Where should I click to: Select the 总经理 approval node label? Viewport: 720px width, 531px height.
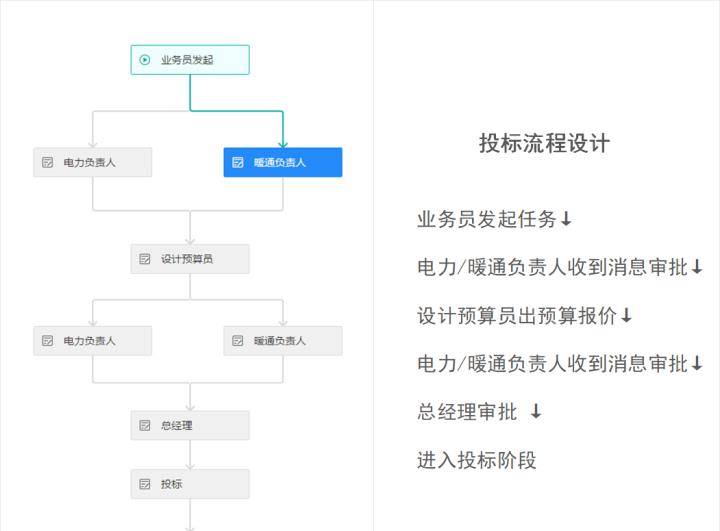pos(177,425)
